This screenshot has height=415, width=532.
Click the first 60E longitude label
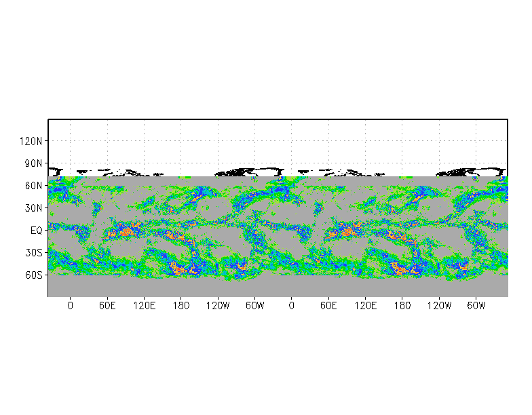(x=107, y=306)
